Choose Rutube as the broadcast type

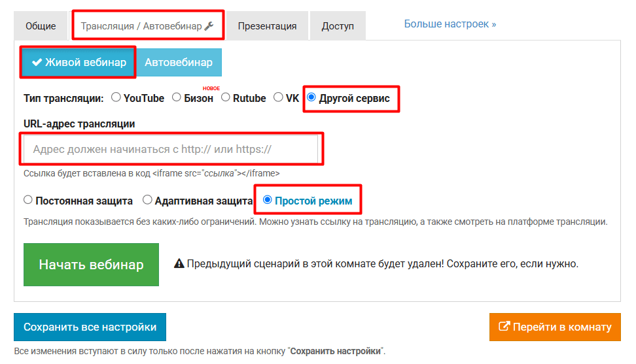[226, 98]
